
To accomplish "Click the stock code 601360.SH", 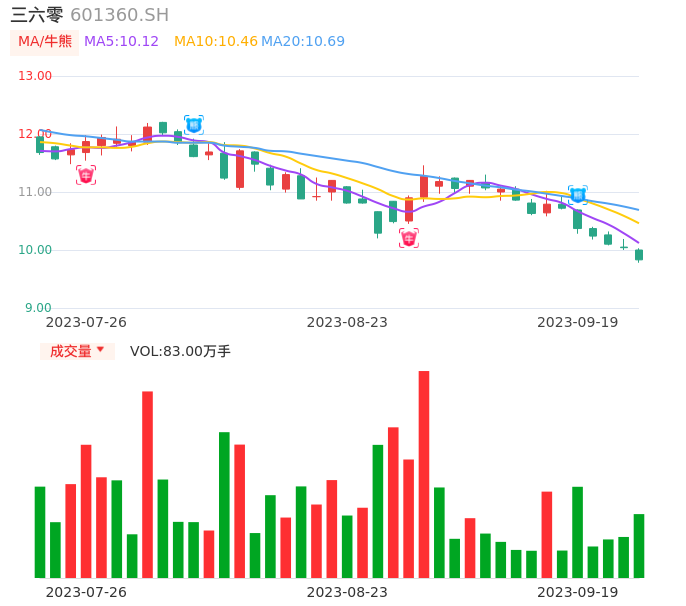I will [x=119, y=15].
